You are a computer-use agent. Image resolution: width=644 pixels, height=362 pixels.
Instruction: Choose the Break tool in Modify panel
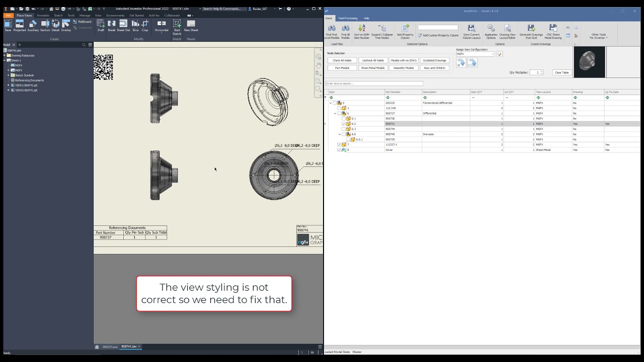point(112,25)
